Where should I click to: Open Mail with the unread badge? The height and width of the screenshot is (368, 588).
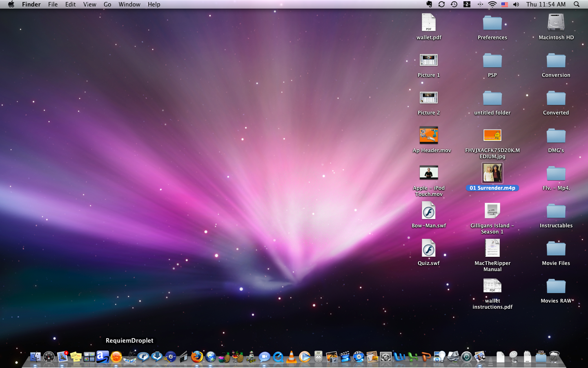(x=62, y=357)
